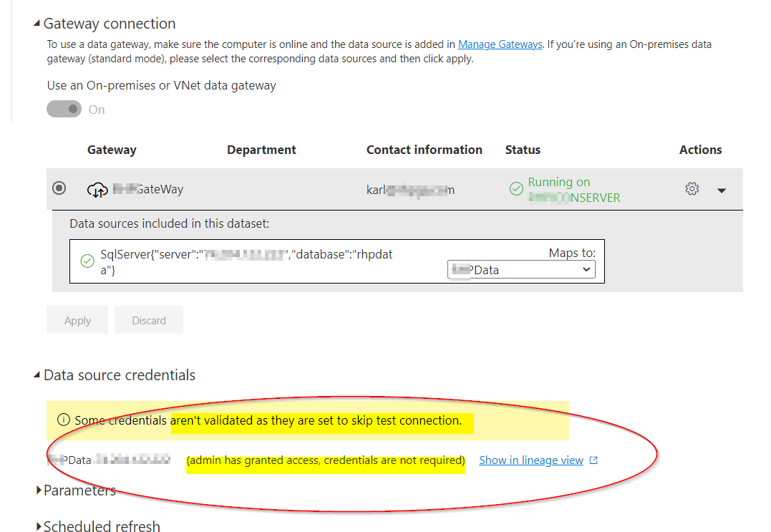Open the Maps to dropdown
771x532 pixels.
pyautogui.click(x=521, y=269)
